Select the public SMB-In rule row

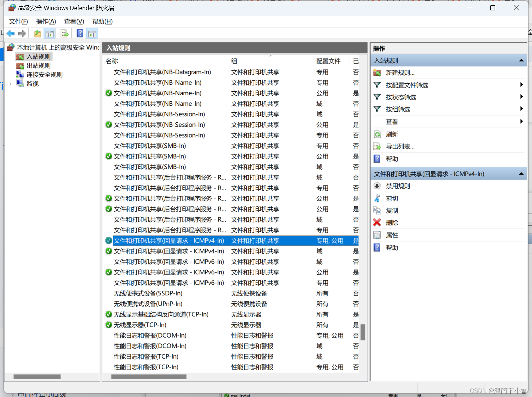tap(231, 156)
